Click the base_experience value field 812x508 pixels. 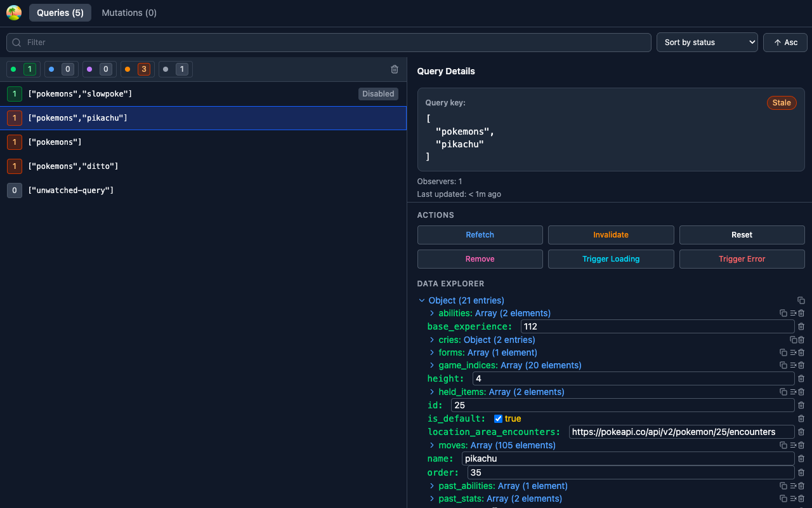coord(658,326)
